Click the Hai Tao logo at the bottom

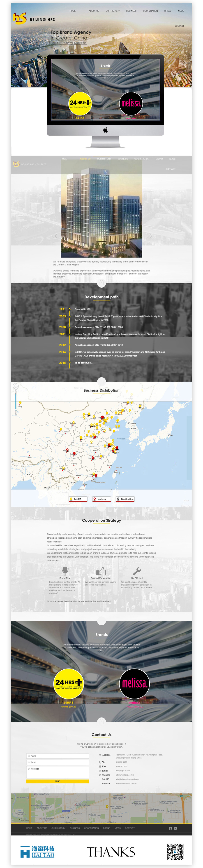37,852
